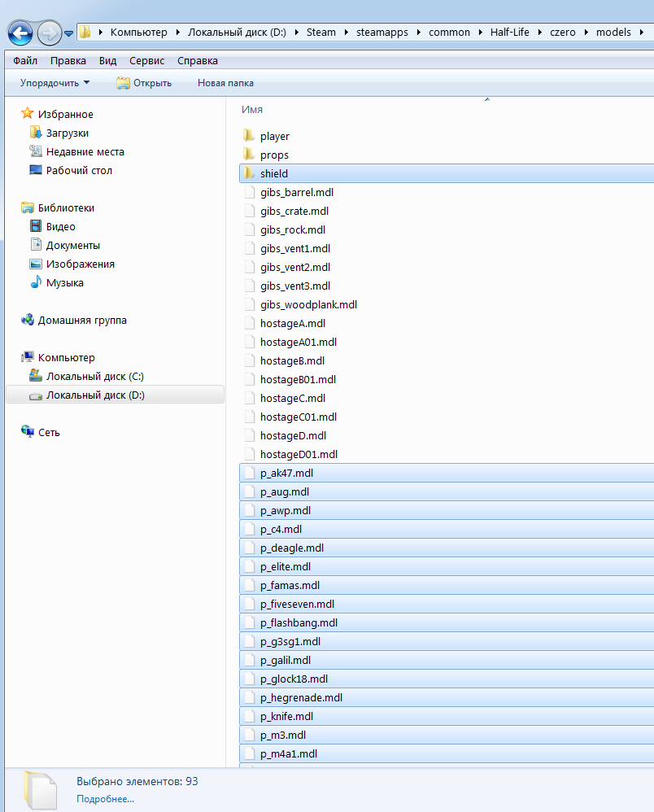This screenshot has height=812, width=654.
Task: Go to czero folder in address bar
Action: point(563,32)
